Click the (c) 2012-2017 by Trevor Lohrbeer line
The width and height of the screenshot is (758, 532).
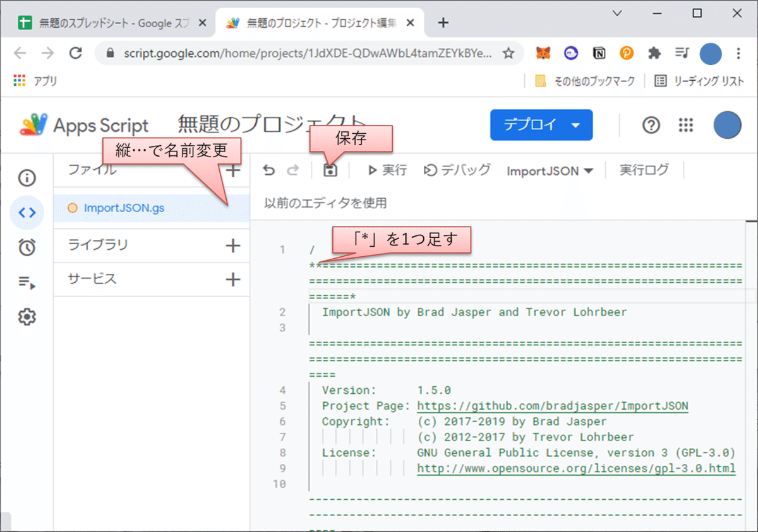(x=526, y=437)
